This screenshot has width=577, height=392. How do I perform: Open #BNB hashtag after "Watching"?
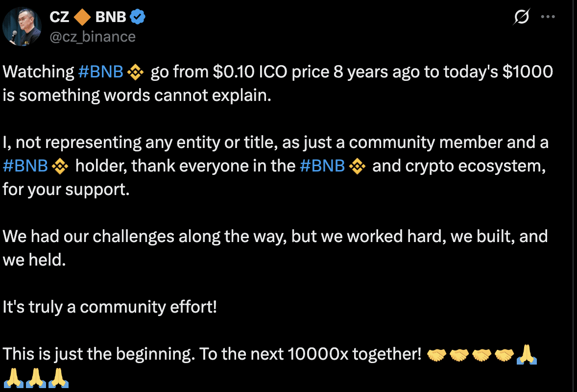pyautogui.click(x=101, y=72)
